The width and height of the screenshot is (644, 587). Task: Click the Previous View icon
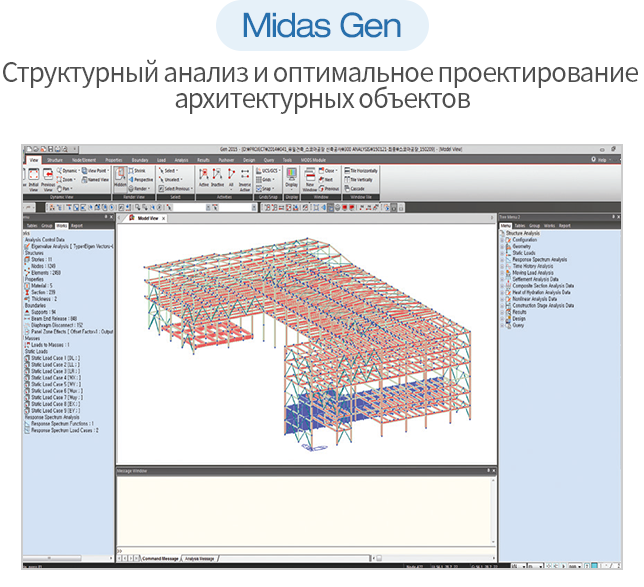48,180
